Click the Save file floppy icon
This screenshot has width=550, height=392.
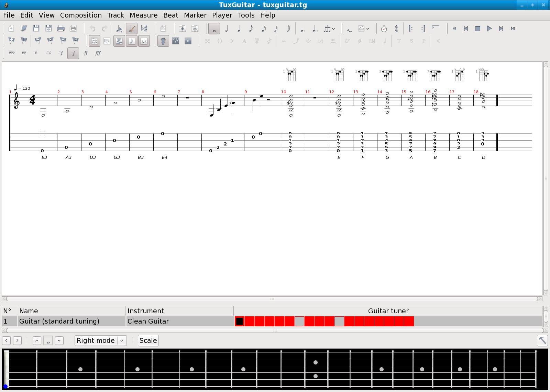tap(36, 29)
